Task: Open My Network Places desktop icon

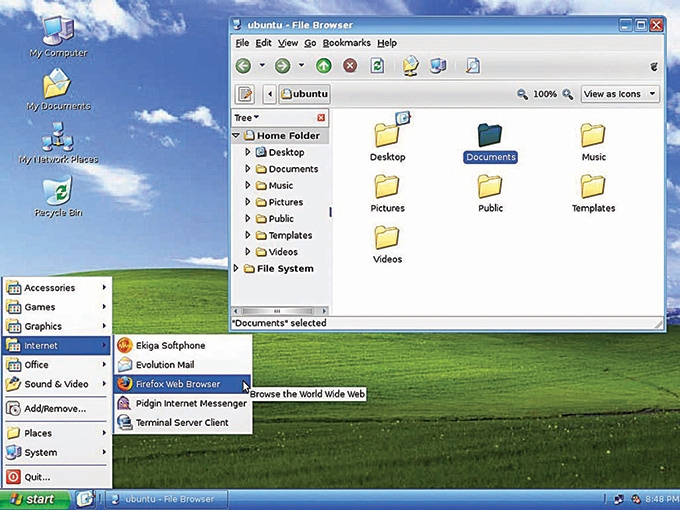Action: (59, 143)
